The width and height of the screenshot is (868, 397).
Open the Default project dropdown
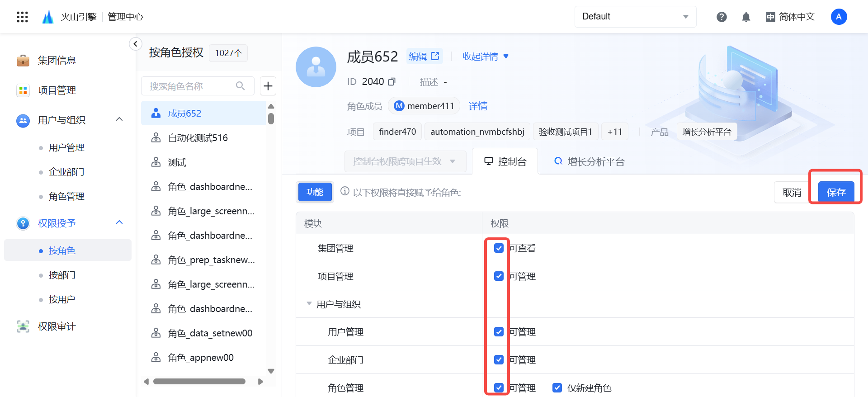point(635,17)
